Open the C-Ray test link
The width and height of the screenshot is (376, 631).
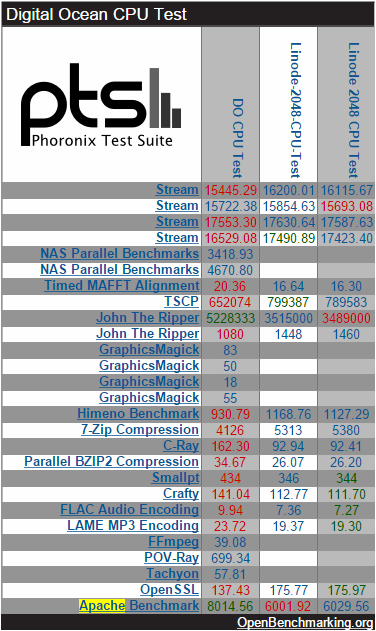pyautogui.click(x=181, y=445)
